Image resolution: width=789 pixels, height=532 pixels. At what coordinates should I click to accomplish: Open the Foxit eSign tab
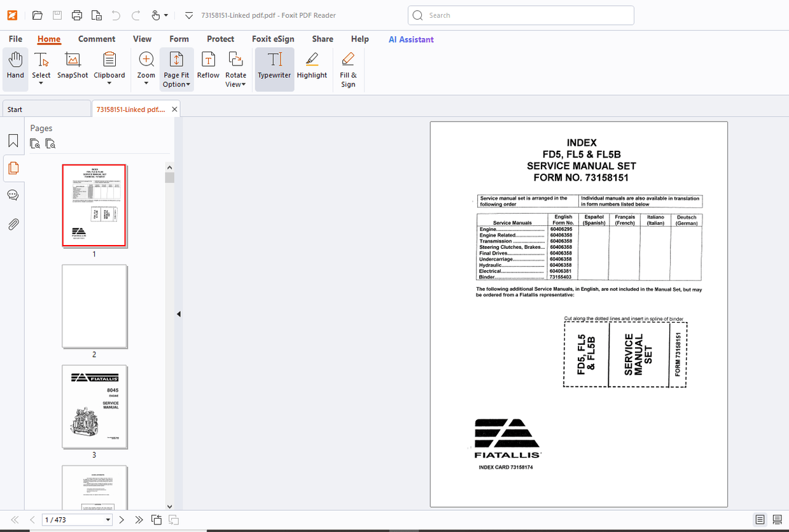(x=273, y=39)
